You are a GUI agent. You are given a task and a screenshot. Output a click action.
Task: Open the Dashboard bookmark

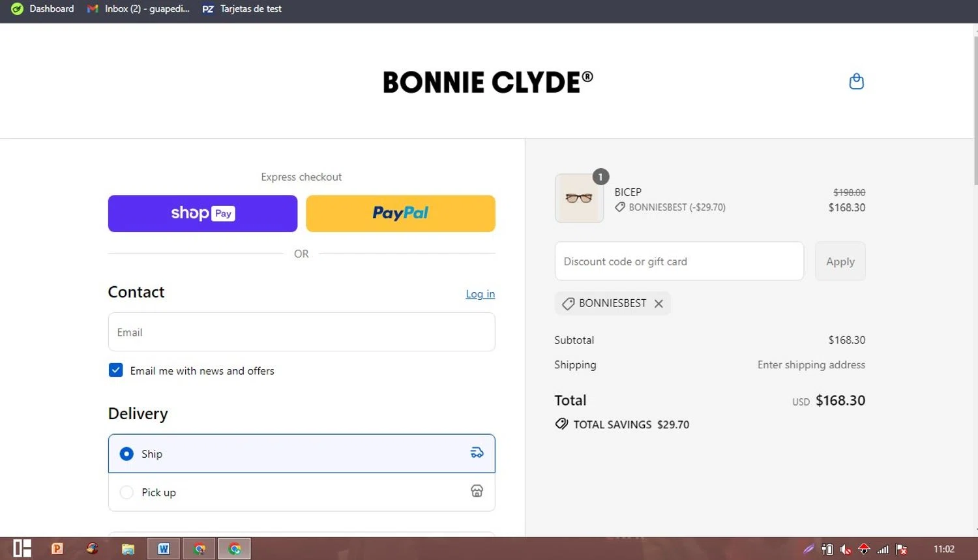tap(42, 8)
